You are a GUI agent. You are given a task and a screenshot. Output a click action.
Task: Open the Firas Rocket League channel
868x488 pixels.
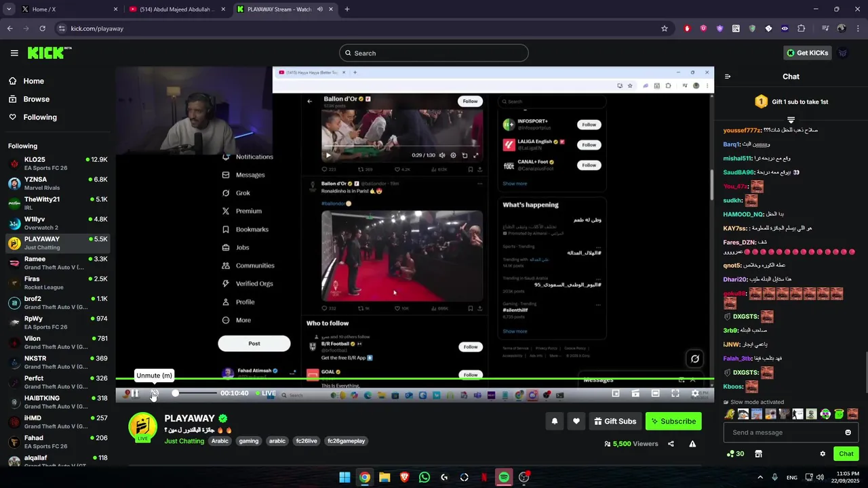coord(58,283)
